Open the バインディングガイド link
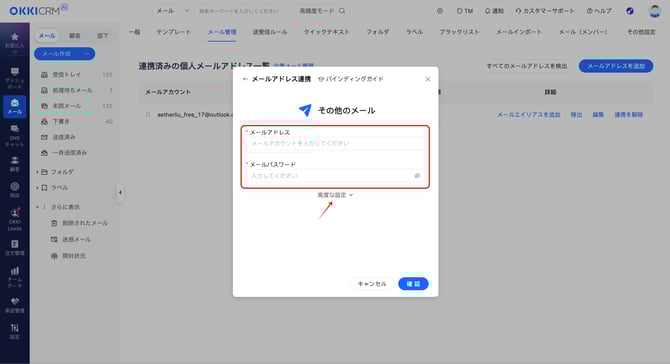This screenshot has height=364, width=670. pos(351,79)
